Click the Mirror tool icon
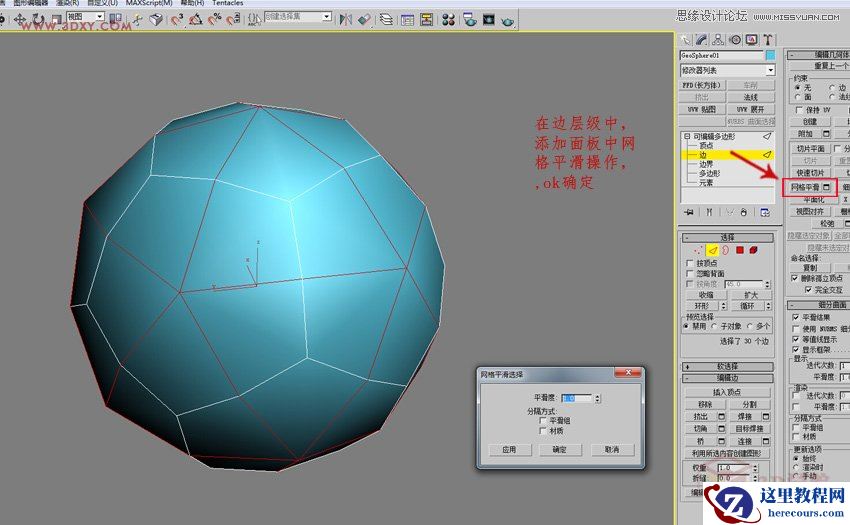The width and height of the screenshot is (850, 525). pos(346,20)
